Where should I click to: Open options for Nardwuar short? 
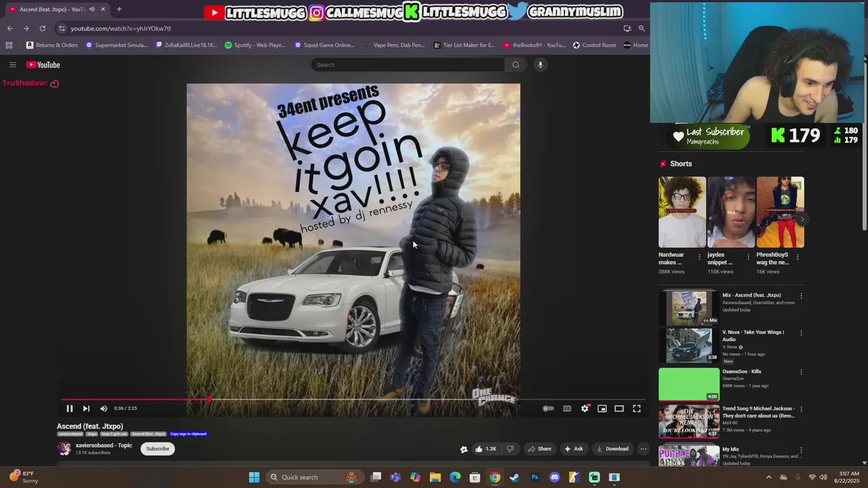(700, 257)
